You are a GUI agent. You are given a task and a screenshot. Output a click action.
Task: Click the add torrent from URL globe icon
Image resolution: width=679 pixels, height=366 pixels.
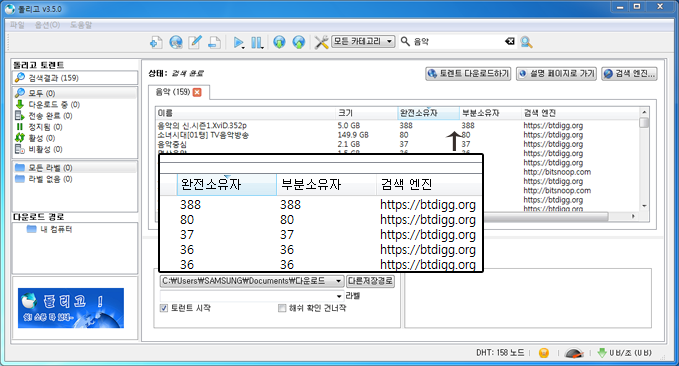[x=176, y=42]
